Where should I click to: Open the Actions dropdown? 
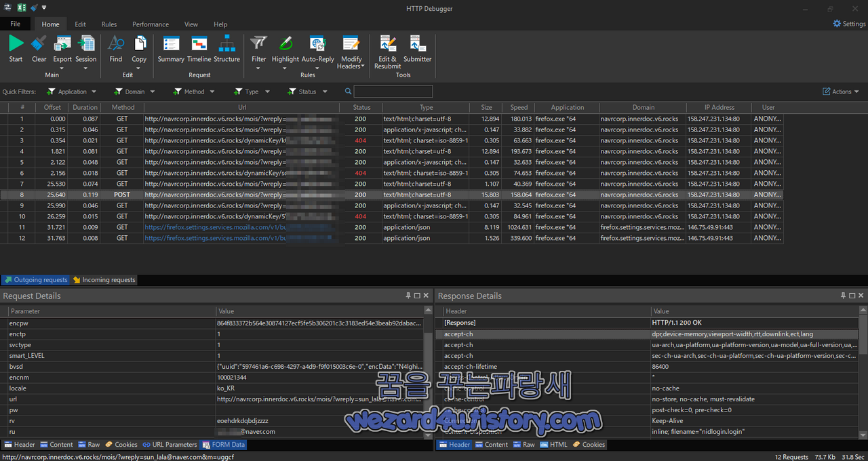click(841, 92)
